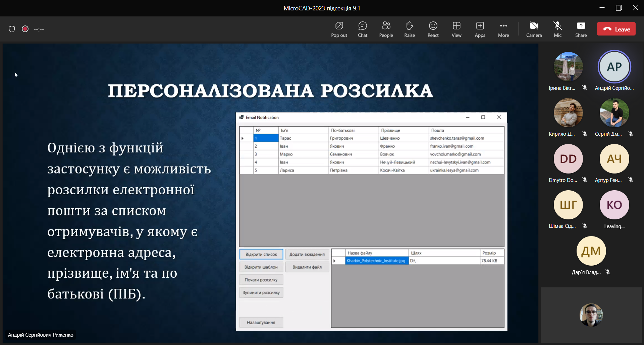Screen dimensions: 644x345
Task: Click the Налаштування settings button
Action: point(261,322)
